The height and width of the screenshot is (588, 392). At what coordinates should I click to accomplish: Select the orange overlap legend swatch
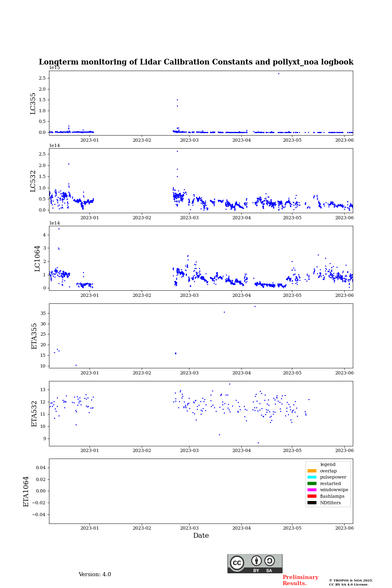[312, 471]
